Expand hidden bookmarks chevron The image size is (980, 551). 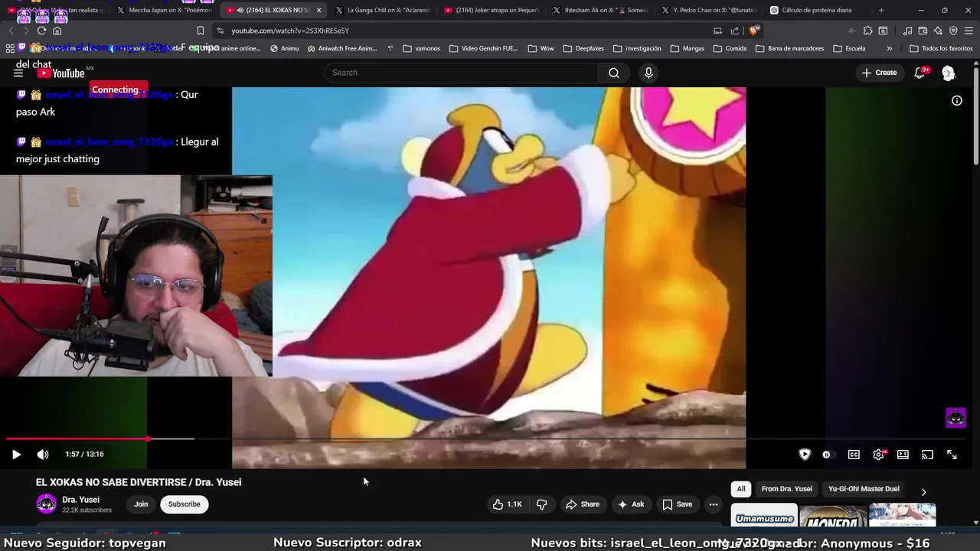[889, 48]
